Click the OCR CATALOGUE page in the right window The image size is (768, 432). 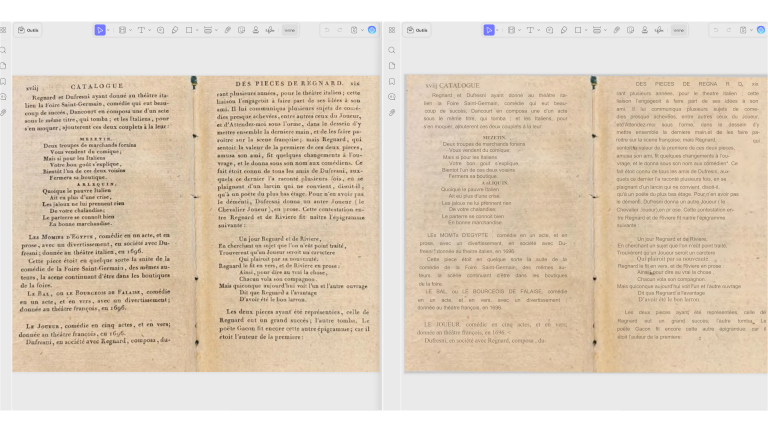(x=586, y=223)
